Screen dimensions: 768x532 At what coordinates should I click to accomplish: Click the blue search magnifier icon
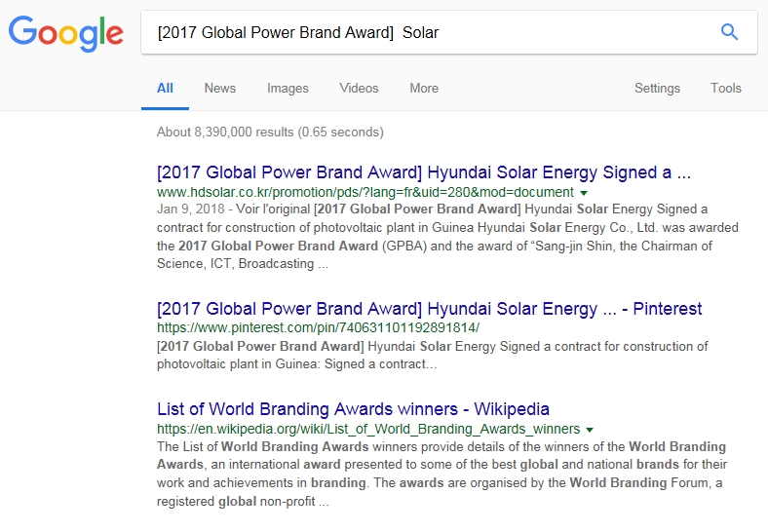729,32
